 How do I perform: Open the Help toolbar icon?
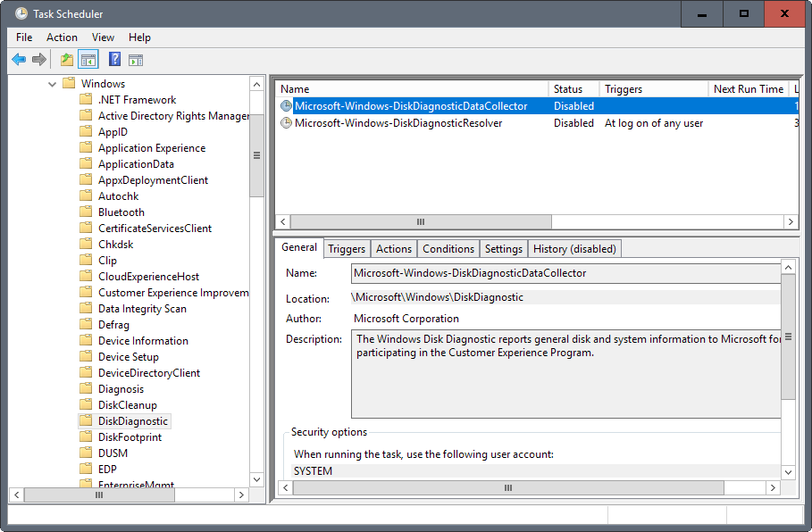[114, 59]
